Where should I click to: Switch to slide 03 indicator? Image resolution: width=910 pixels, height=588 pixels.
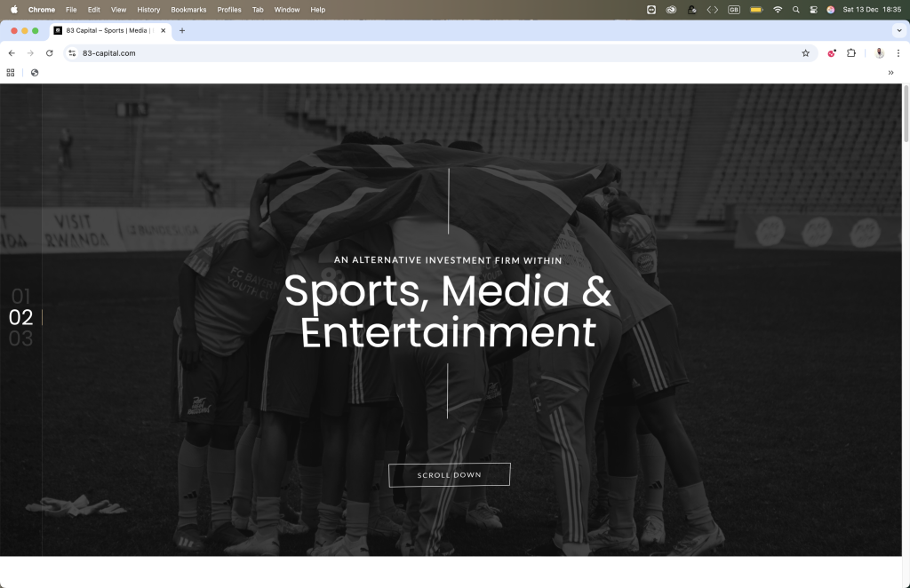coord(20,338)
